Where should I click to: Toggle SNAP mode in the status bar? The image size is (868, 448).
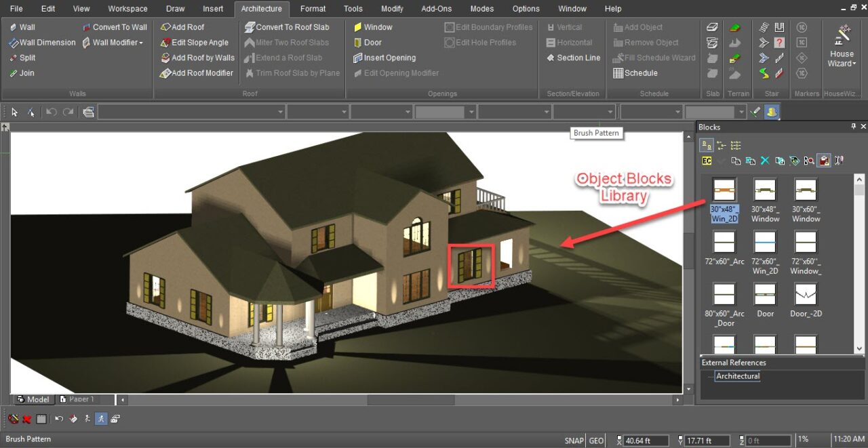pos(574,441)
